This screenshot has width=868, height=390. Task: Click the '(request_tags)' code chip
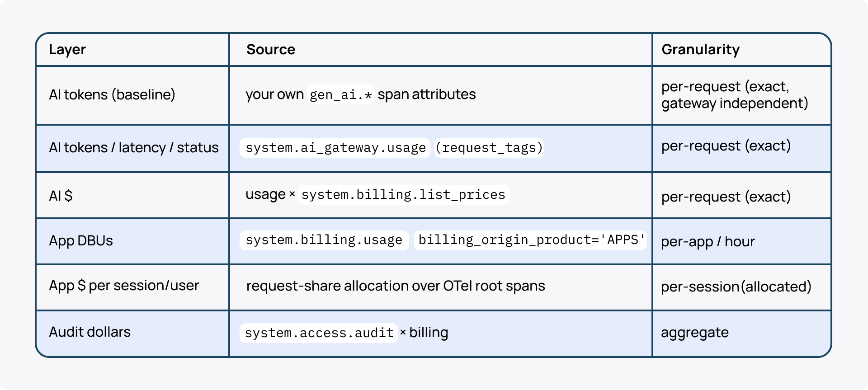pyautogui.click(x=489, y=148)
